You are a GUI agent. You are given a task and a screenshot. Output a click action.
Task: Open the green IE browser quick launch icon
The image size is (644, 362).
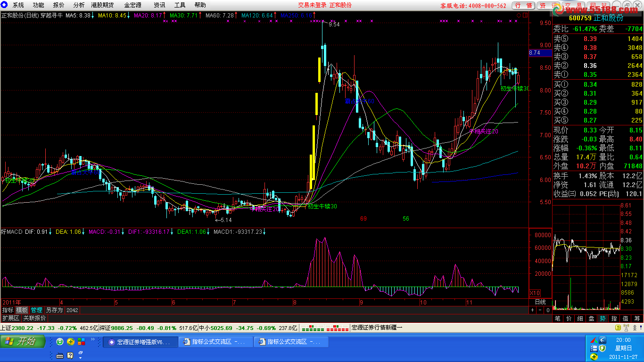[60, 342]
